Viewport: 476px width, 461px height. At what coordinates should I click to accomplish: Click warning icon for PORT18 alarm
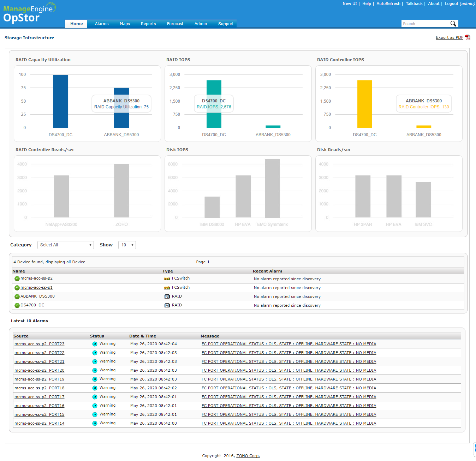point(95,388)
